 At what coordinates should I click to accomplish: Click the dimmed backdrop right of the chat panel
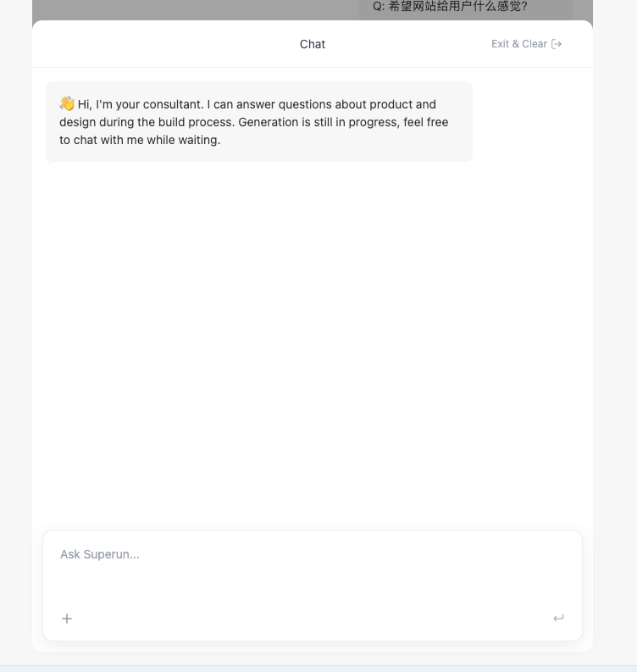[x=614, y=339]
